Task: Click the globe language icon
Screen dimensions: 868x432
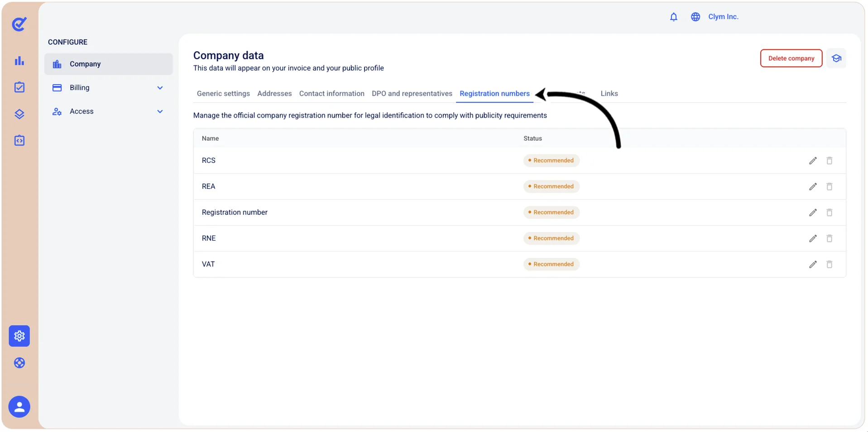Action: pos(695,17)
